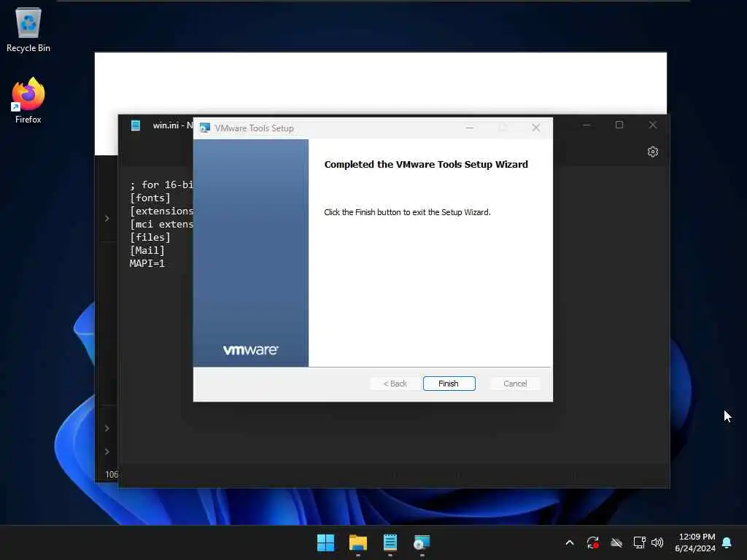This screenshot has width=747, height=560.
Task: Switch to Notepad on the taskbar
Action: [x=390, y=542]
